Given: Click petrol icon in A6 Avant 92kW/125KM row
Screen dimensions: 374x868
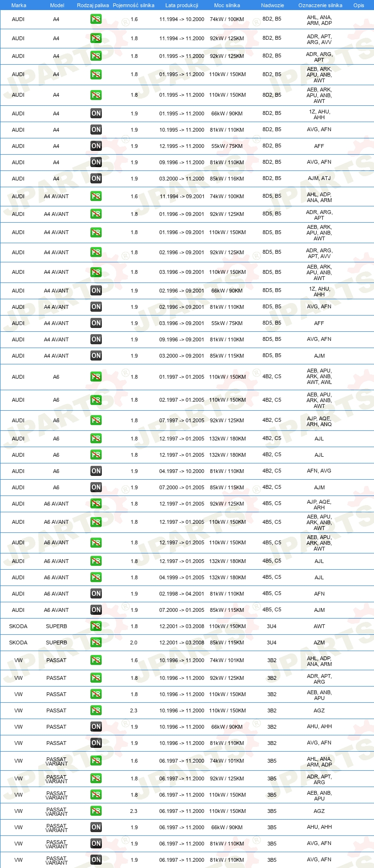Looking at the screenshot, I should click(96, 504).
